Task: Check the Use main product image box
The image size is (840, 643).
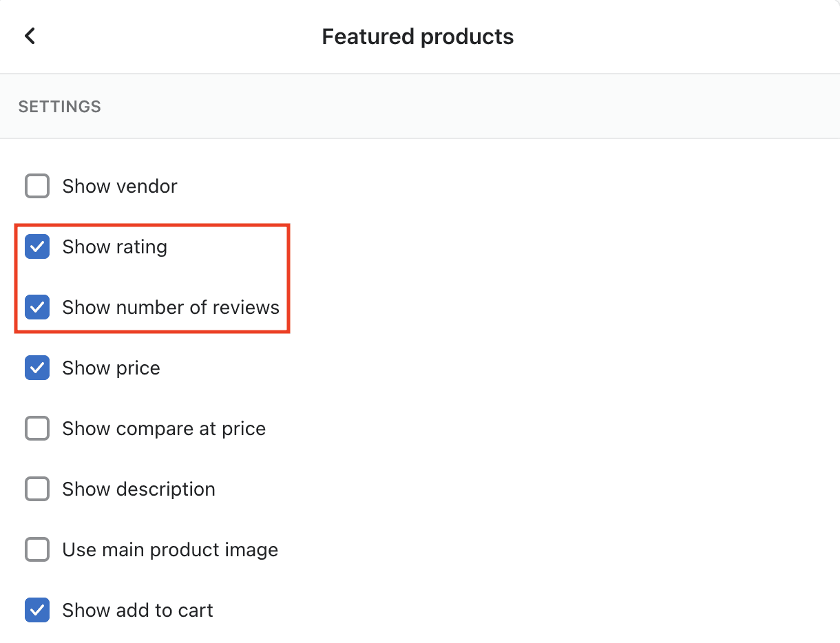Action: tap(37, 550)
